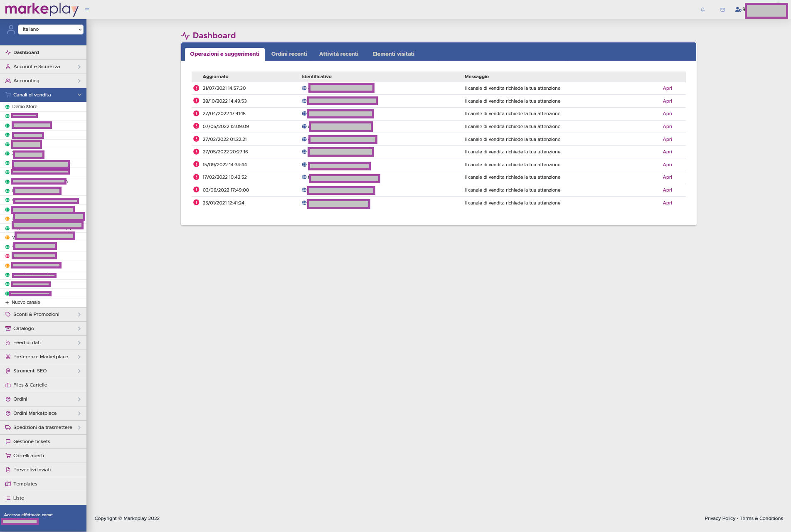Click Nuovo canale to add a channel
This screenshot has width=791, height=532.
click(25, 302)
